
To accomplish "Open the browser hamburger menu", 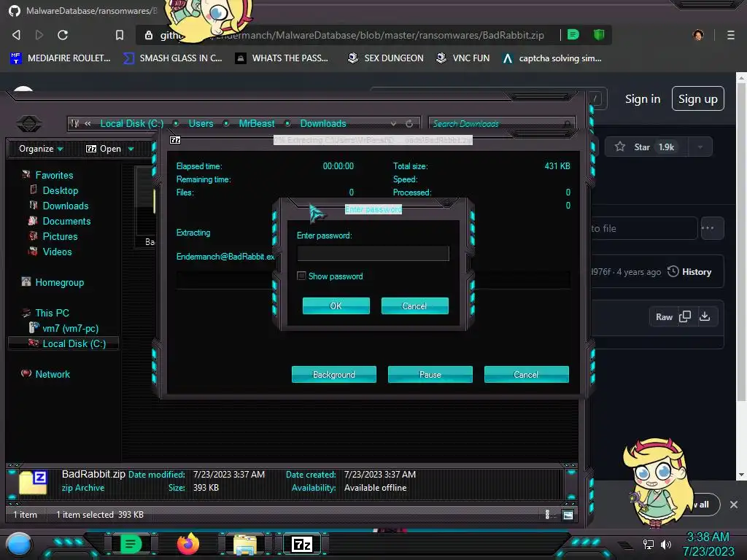I will (x=730, y=35).
